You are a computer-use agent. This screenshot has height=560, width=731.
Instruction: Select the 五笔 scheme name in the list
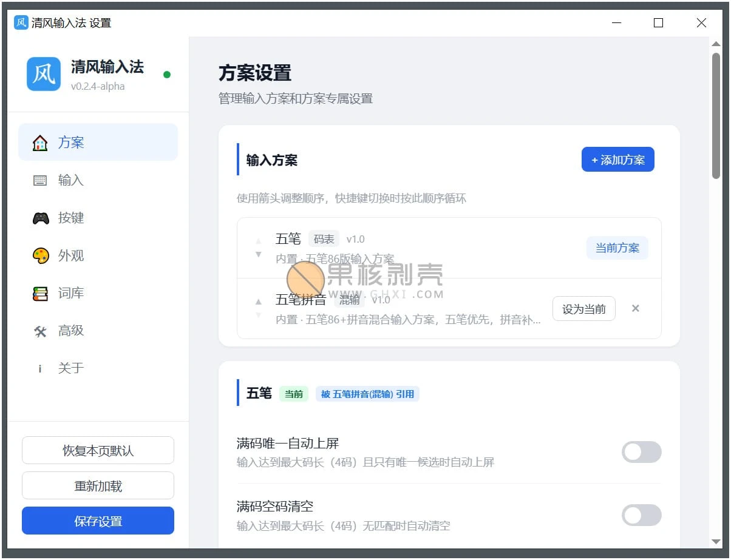pyautogui.click(x=288, y=239)
